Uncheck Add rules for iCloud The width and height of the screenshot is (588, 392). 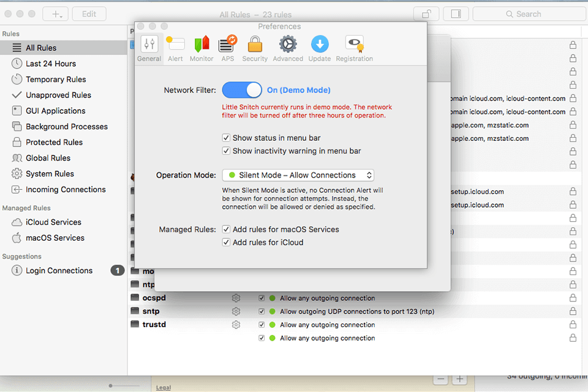coord(226,243)
